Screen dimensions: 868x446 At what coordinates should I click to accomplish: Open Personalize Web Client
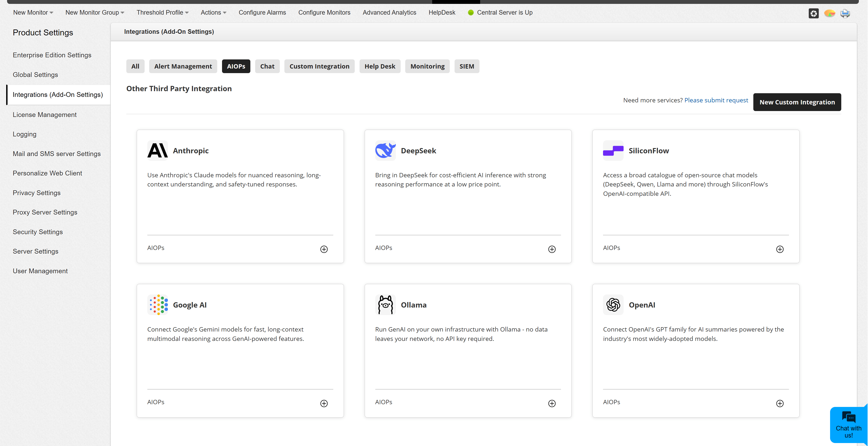pos(47,173)
